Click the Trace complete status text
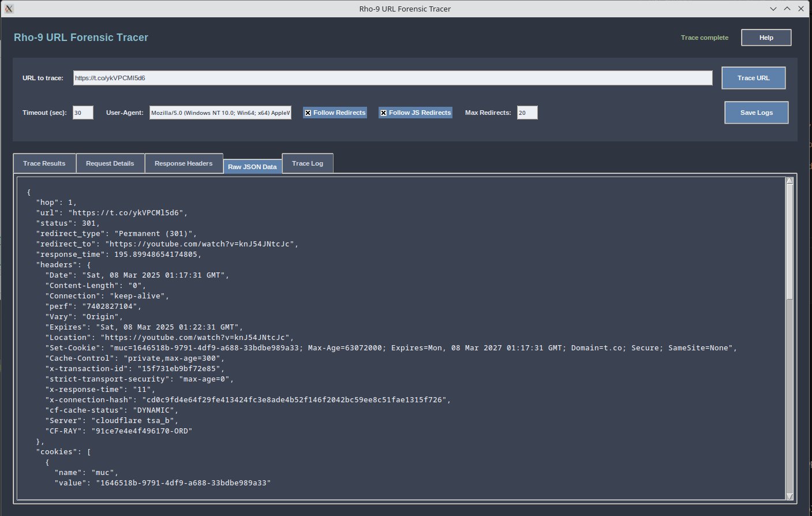This screenshot has height=516, width=812. [x=704, y=37]
